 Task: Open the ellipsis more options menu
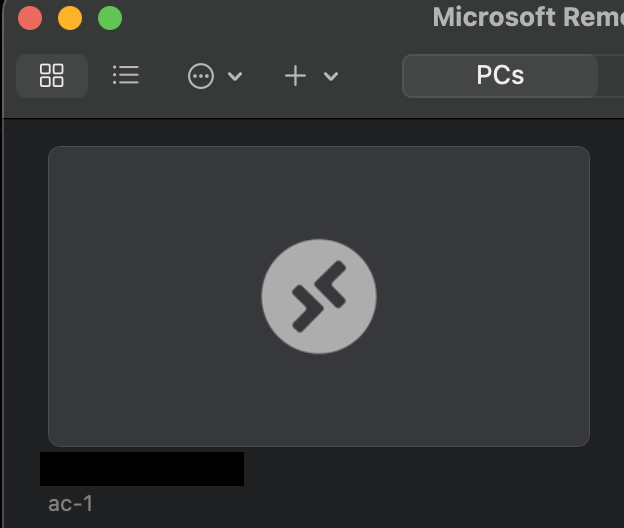[201, 76]
